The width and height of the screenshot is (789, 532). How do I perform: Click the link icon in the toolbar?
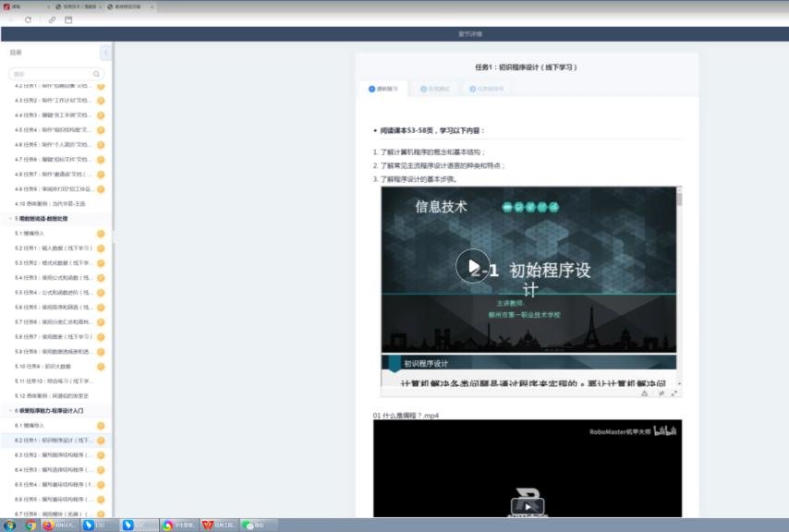(52, 19)
